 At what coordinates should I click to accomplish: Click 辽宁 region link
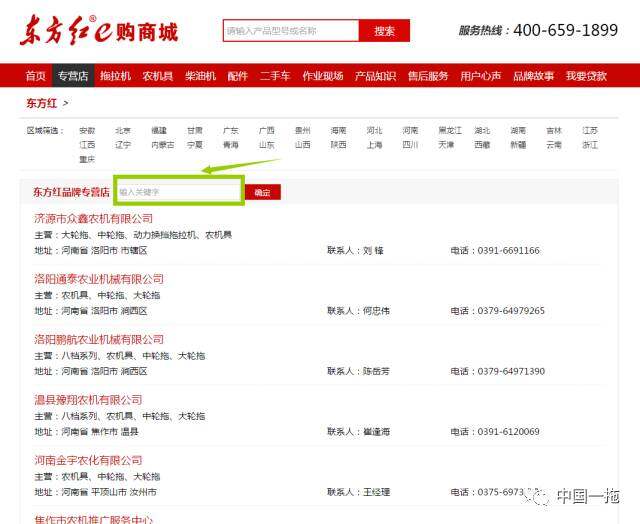(x=123, y=145)
